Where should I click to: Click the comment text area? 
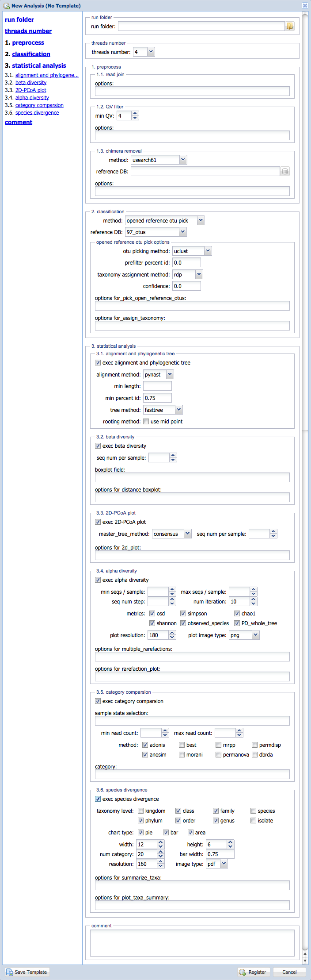(193, 943)
